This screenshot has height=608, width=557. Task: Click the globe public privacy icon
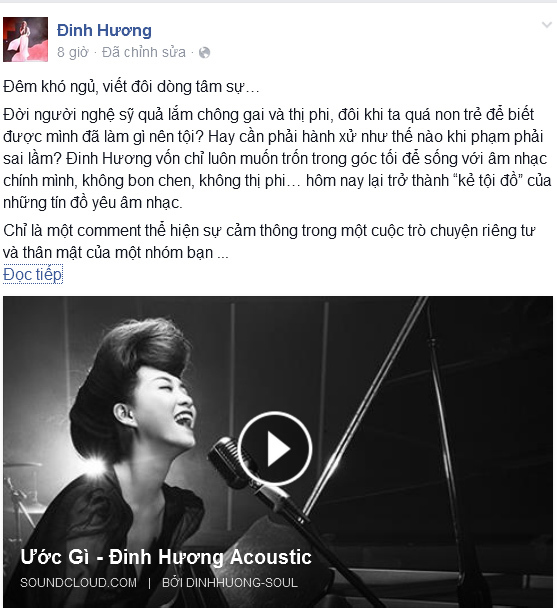click(x=204, y=52)
